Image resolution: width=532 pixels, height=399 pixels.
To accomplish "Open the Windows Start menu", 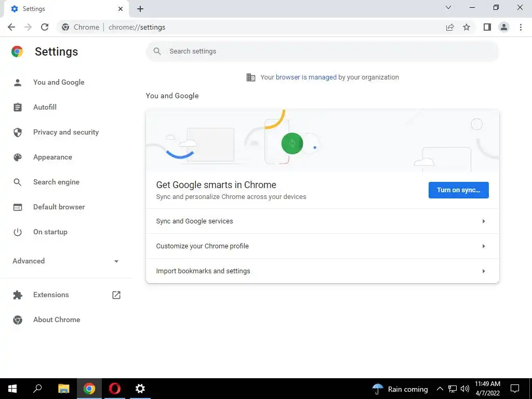I will (x=12, y=389).
